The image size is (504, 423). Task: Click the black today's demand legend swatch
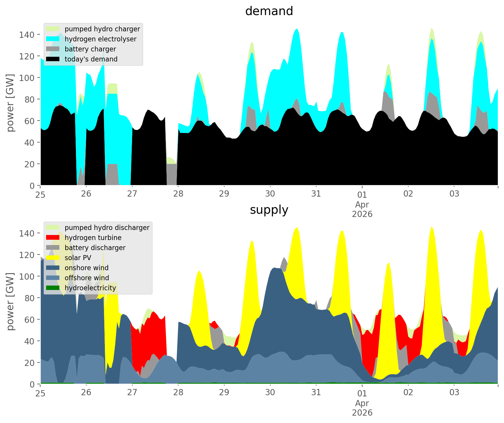tap(53, 59)
